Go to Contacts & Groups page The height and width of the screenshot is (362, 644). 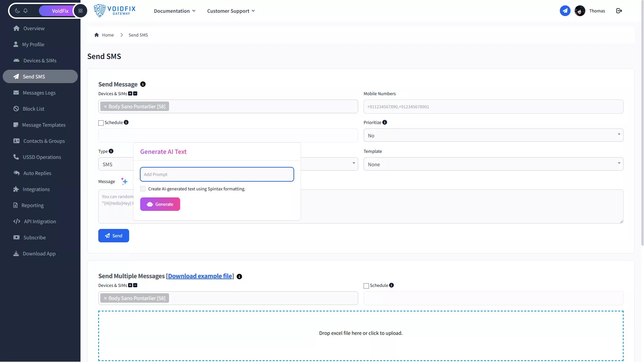tap(44, 141)
